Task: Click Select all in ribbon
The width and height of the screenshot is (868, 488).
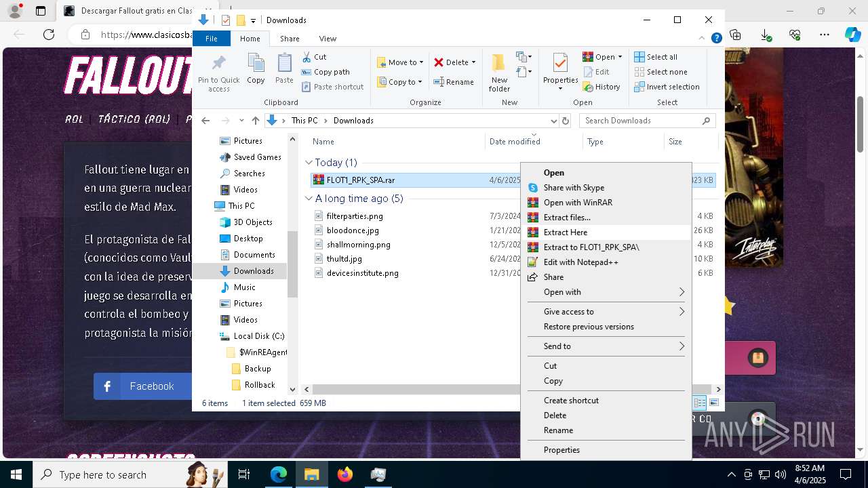Action: (656, 57)
